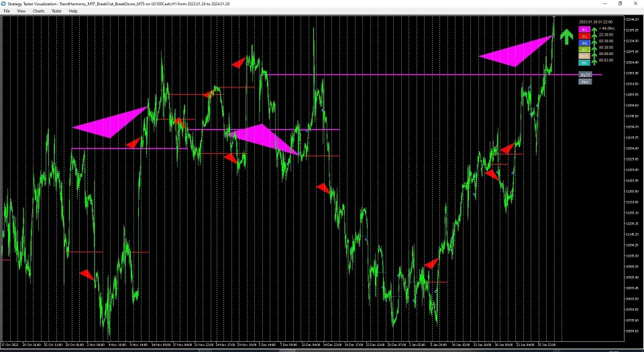Toggle the red D1 timeframe button

[584, 36]
